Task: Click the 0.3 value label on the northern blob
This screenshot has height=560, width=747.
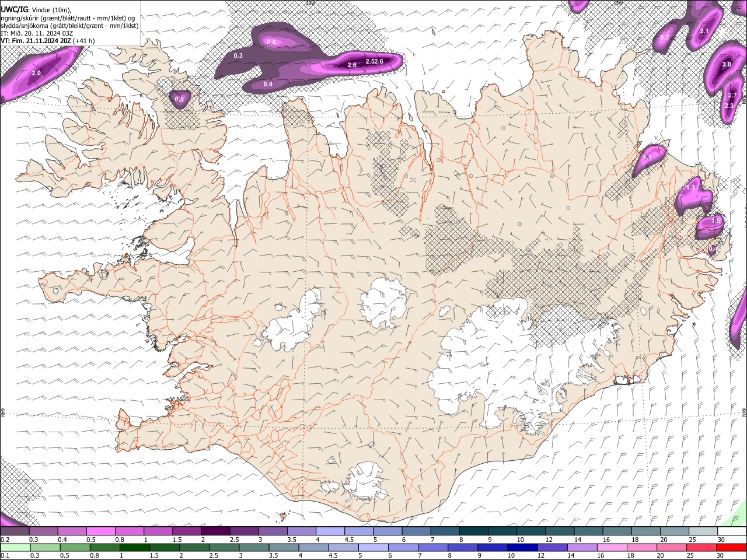Action: click(238, 55)
